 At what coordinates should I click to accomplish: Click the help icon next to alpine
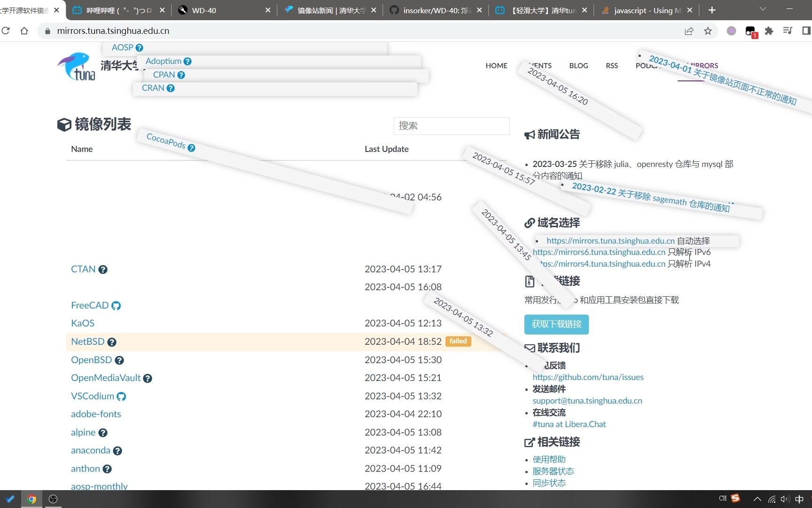[103, 433]
